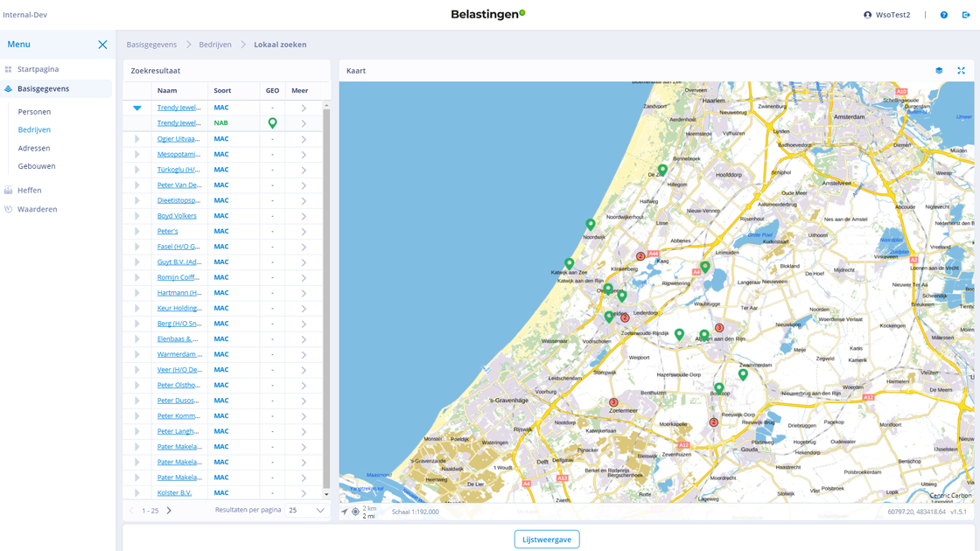Open the Keur Holding company link
Image resolution: width=980 pixels, height=551 pixels.
point(180,308)
